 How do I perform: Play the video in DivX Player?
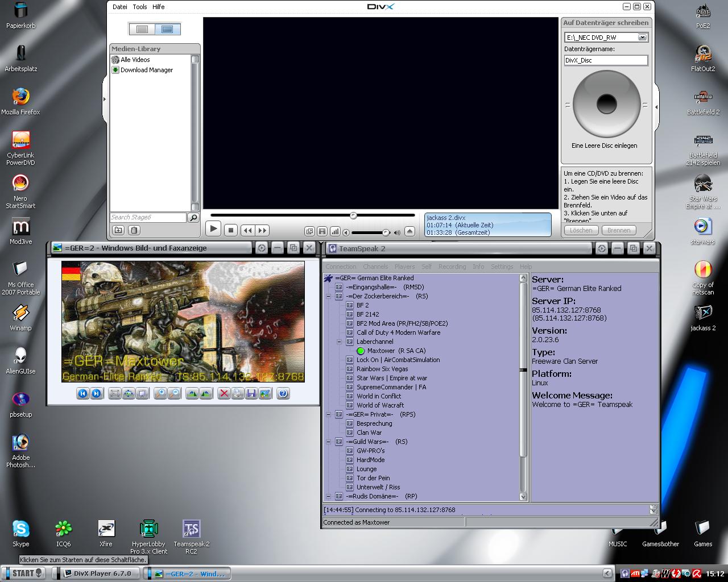(213, 229)
